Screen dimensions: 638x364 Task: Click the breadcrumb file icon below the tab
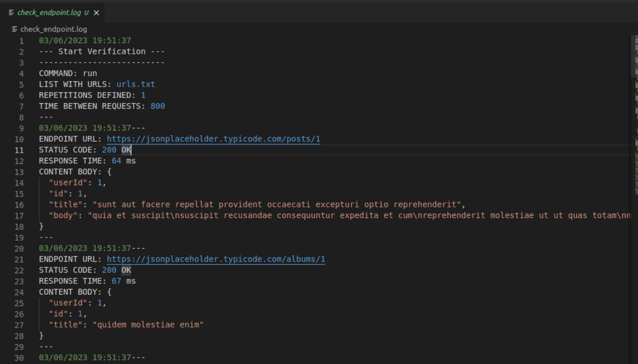[x=15, y=29]
